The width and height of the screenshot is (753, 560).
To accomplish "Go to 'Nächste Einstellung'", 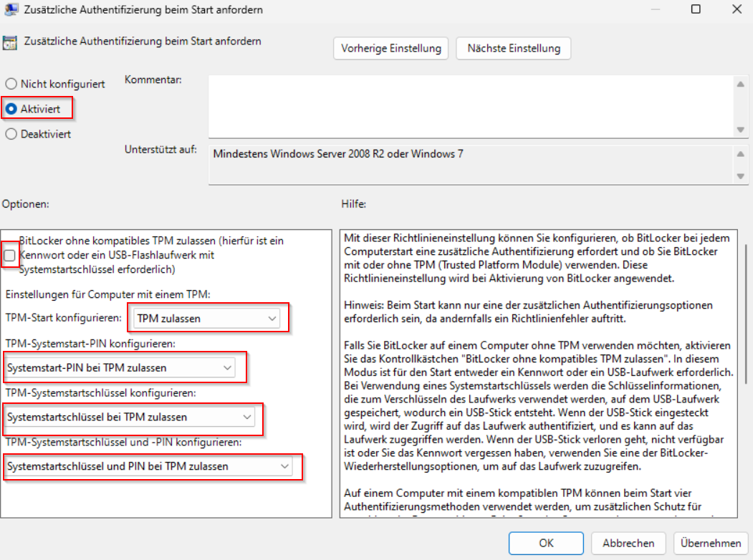I will pos(514,49).
